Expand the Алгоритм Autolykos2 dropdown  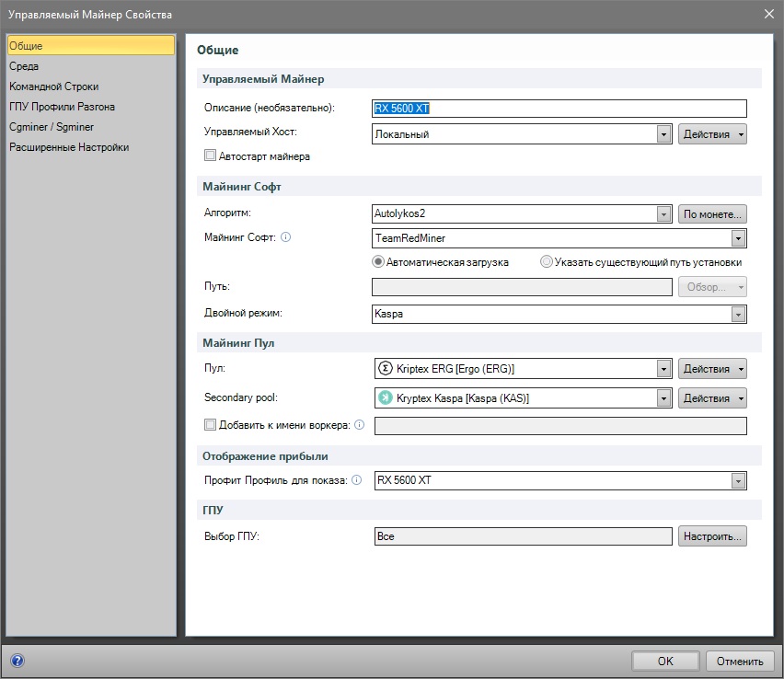(663, 213)
